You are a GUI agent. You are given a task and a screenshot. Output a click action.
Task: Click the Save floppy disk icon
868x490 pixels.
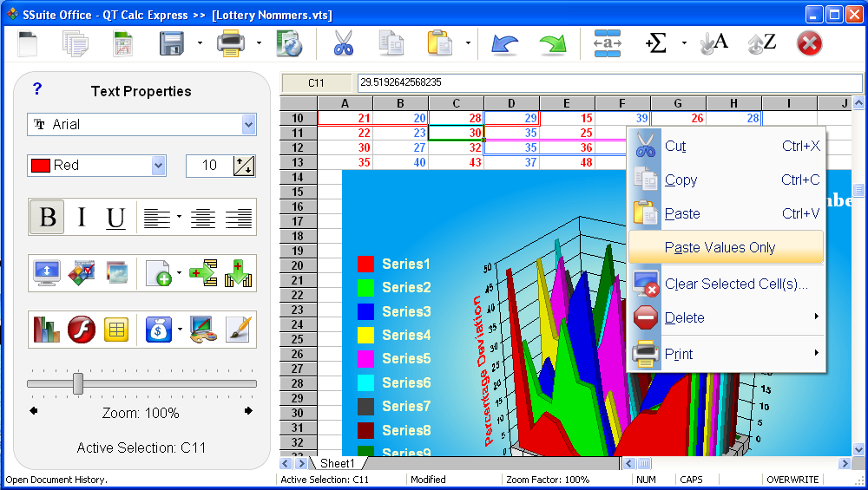(x=171, y=42)
